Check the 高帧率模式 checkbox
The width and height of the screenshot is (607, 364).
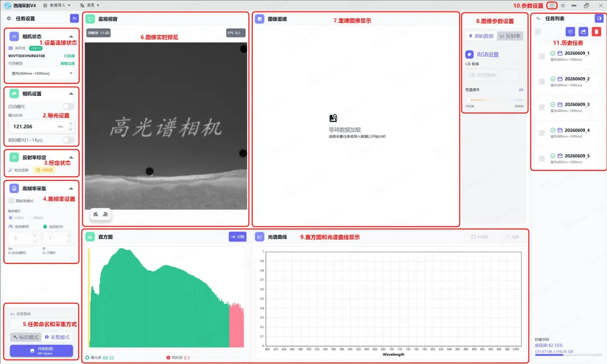[x=12, y=201]
